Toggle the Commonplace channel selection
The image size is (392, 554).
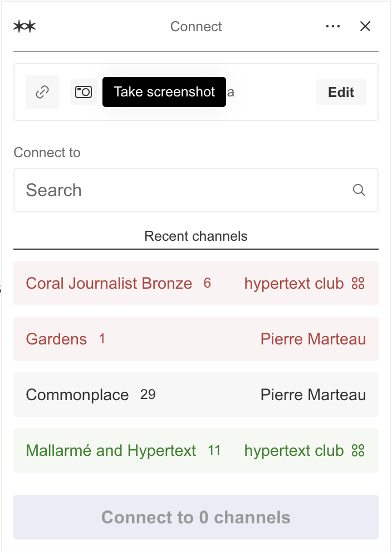tap(77, 395)
